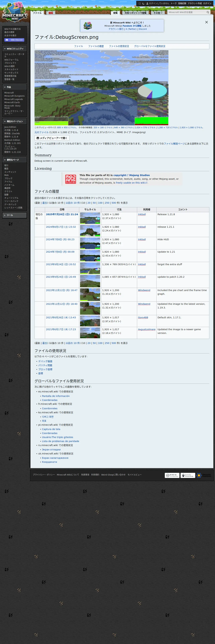Toggle dark mode moon icon
215x644 pixels.
[x=143, y=4]
